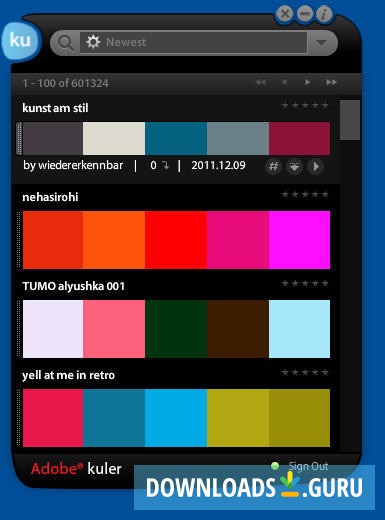The width and height of the screenshot is (385, 520).
Task: Pick the dark brown swatch in TUMO alyushka 001
Action: (x=238, y=329)
